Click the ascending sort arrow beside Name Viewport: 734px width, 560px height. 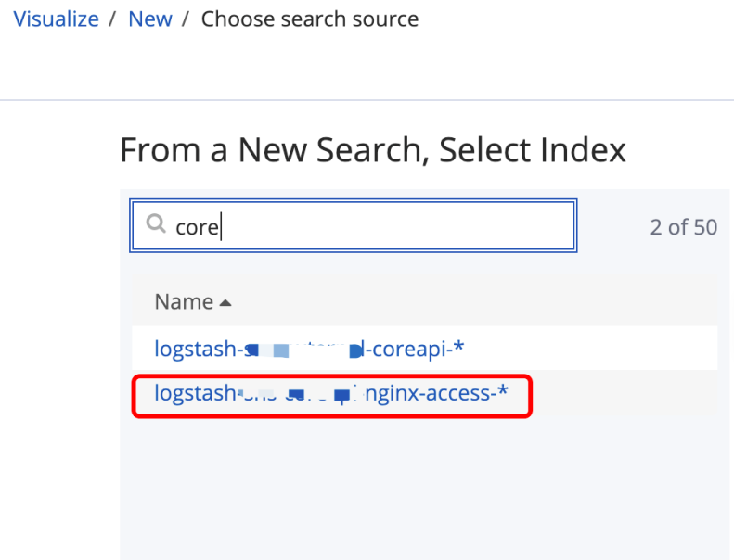tap(225, 303)
